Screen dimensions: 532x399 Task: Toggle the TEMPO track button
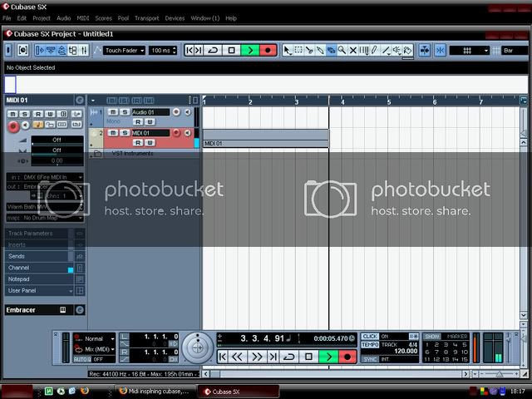pos(370,345)
